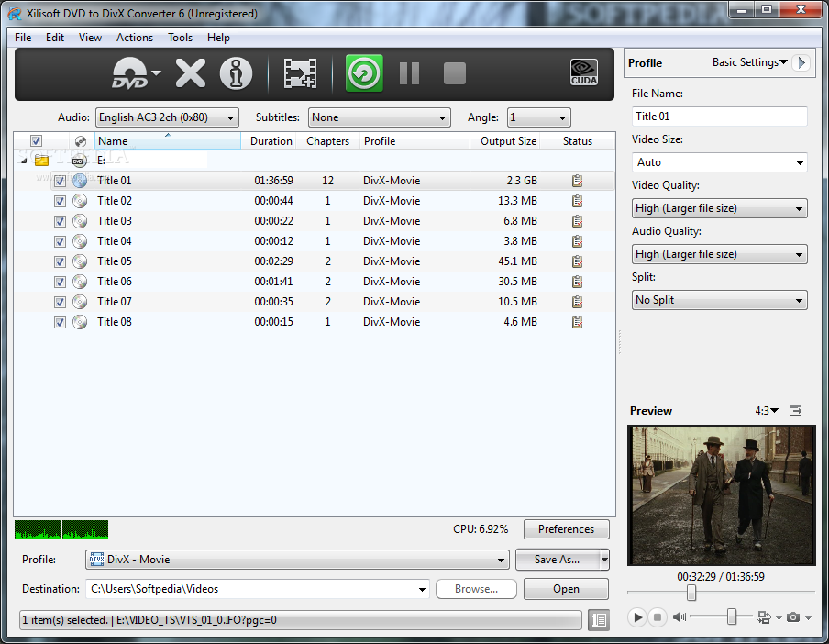The width and height of the screenshot is (829, 644).
Task: Open the View menu
Action: click(90, 38)
